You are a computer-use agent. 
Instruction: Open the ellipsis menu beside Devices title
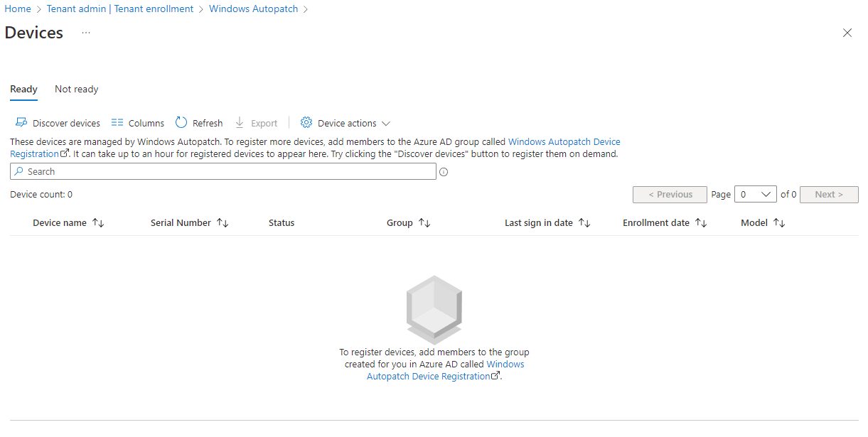tap(86, 33)
